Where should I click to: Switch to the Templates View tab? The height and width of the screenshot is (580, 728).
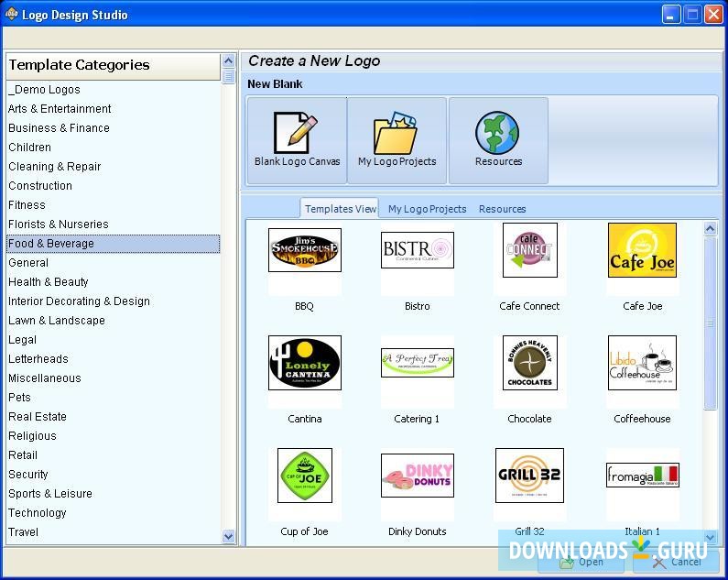click(x=340, y=209)
